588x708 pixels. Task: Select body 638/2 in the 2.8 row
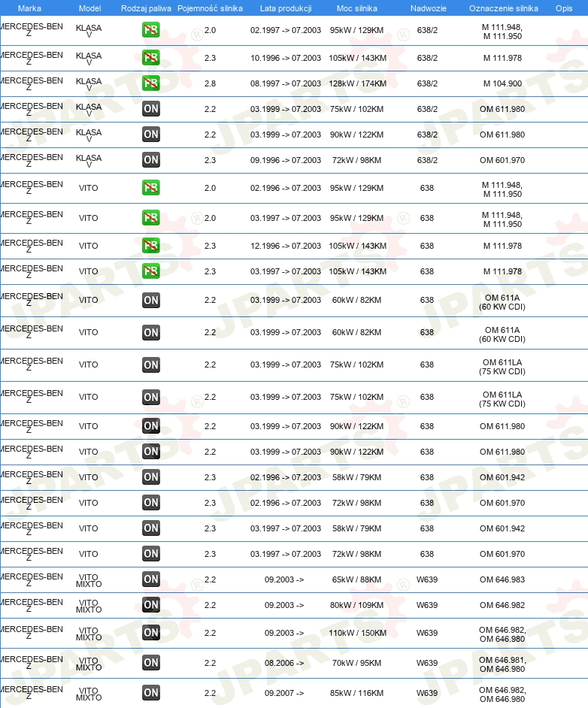pyautogui.click(x=427, y=83)
